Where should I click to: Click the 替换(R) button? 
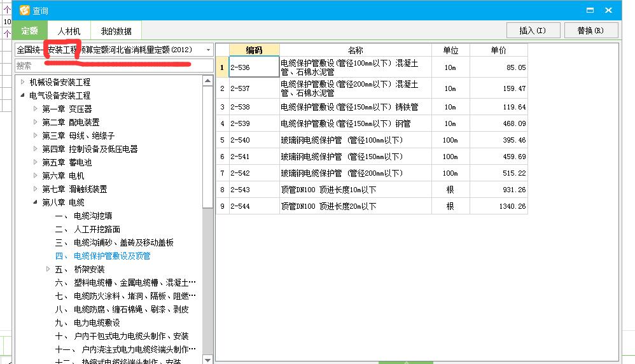point(591,31)
